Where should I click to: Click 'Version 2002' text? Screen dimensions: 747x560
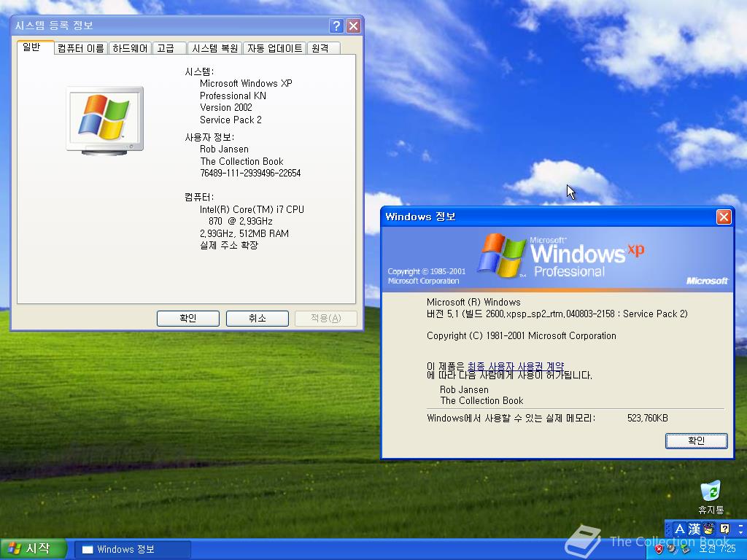226,108
